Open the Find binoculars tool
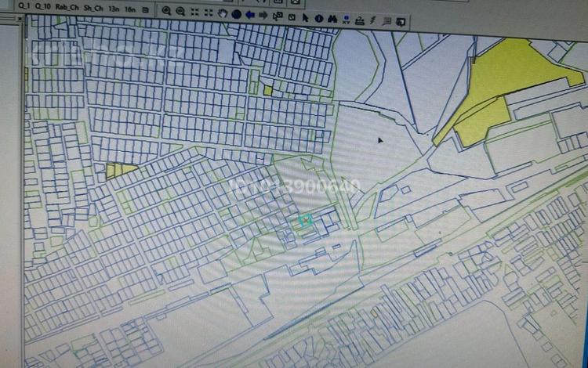This screenshot has height=368, width=588. pos(332,19)
